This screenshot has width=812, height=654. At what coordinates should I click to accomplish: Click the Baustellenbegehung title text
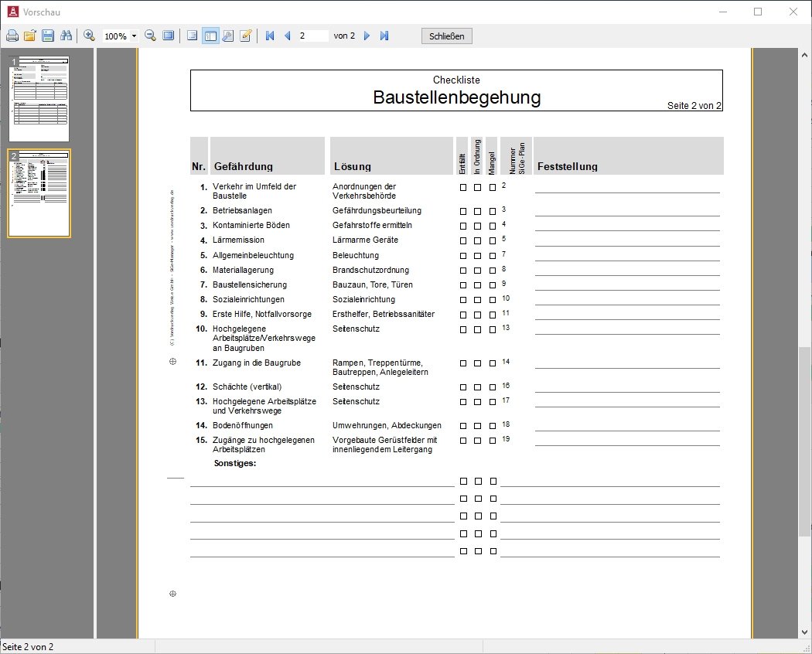[457, 97]
